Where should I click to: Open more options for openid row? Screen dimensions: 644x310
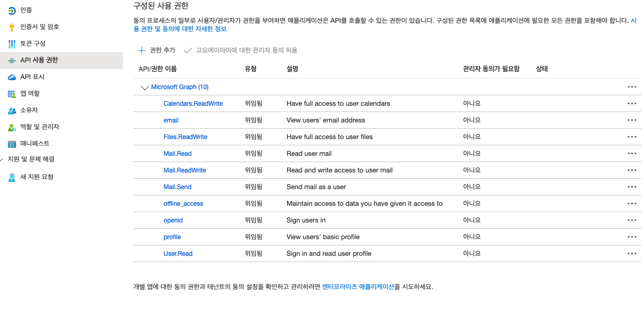pyautogui.click(x=632, y=220)
